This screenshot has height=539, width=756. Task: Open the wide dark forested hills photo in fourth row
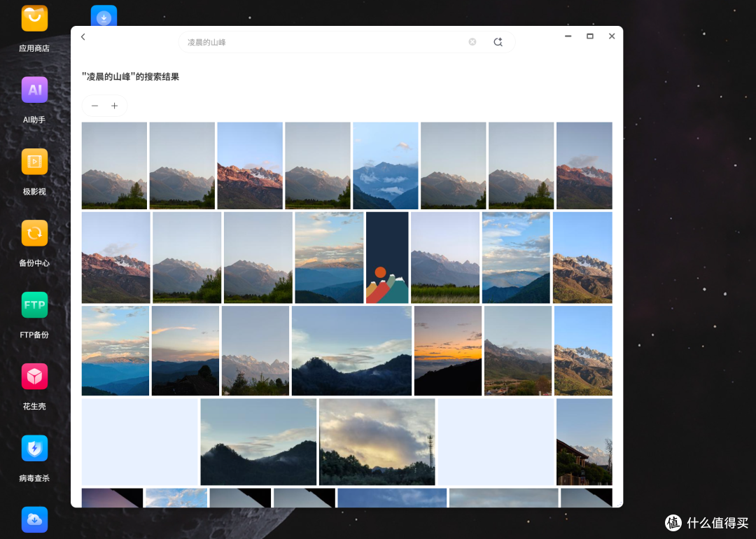click(x=258, y=442)
